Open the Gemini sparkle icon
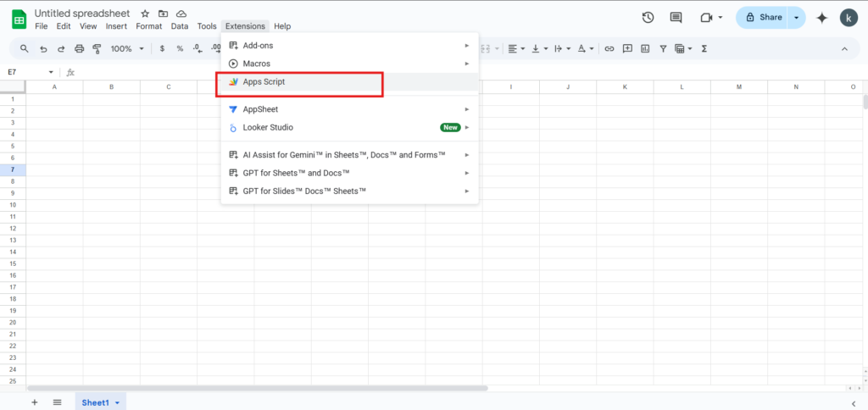Image resolution: width=868 pixels, height=410 pixels. point(822,18)
